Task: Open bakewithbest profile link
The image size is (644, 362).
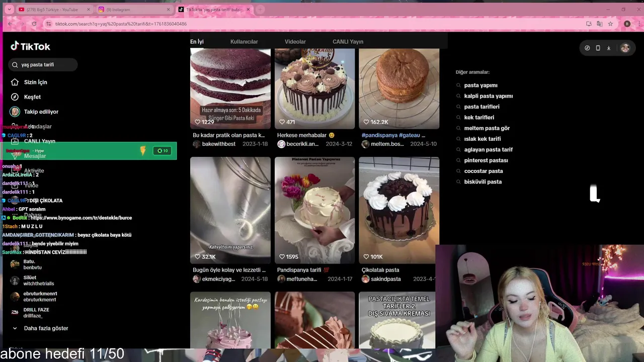Action: [x=219, y=144]
